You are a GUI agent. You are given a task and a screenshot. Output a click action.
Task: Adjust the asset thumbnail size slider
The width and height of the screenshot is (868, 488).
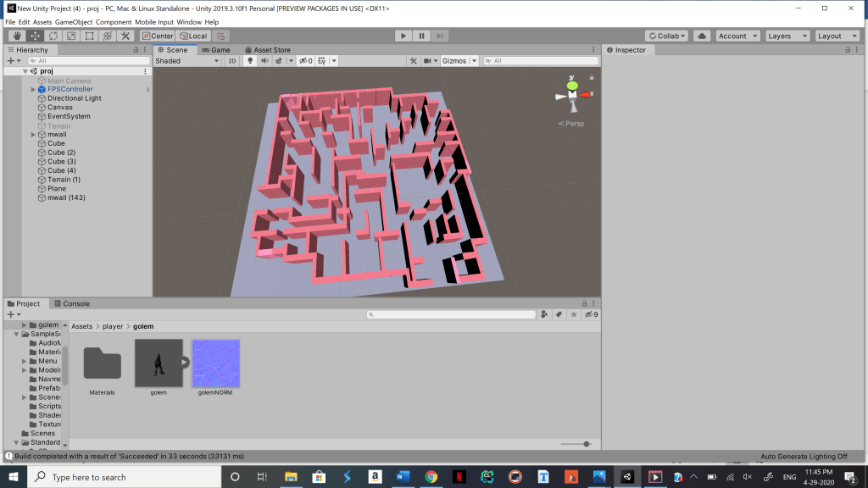pos(587,444)
